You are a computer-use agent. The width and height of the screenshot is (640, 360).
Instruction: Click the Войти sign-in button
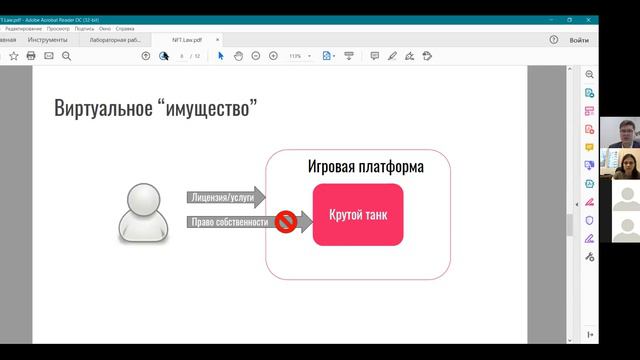(579, 40)
